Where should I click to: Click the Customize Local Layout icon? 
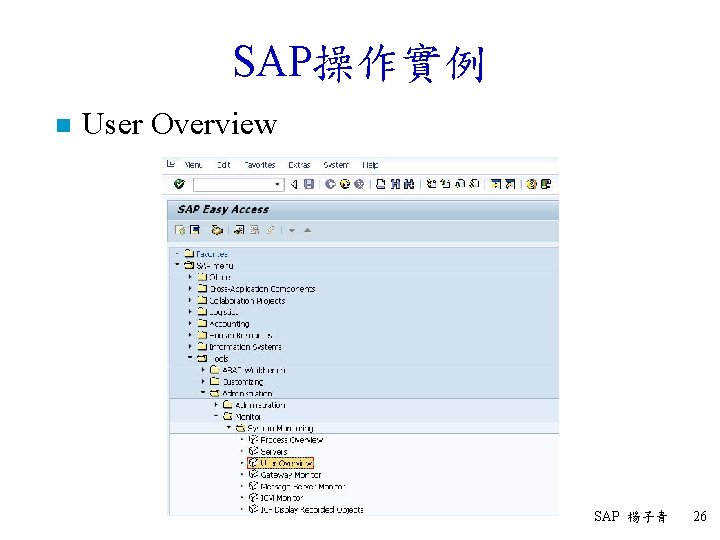546,184
